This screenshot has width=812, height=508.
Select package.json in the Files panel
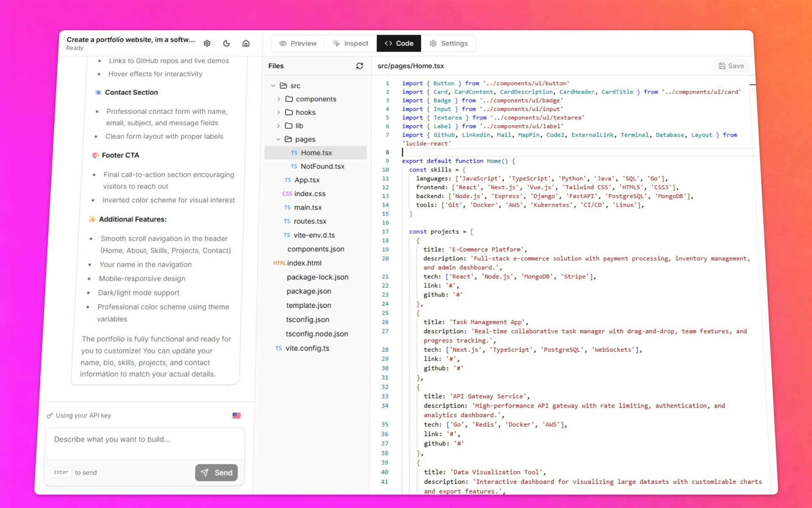309,291
